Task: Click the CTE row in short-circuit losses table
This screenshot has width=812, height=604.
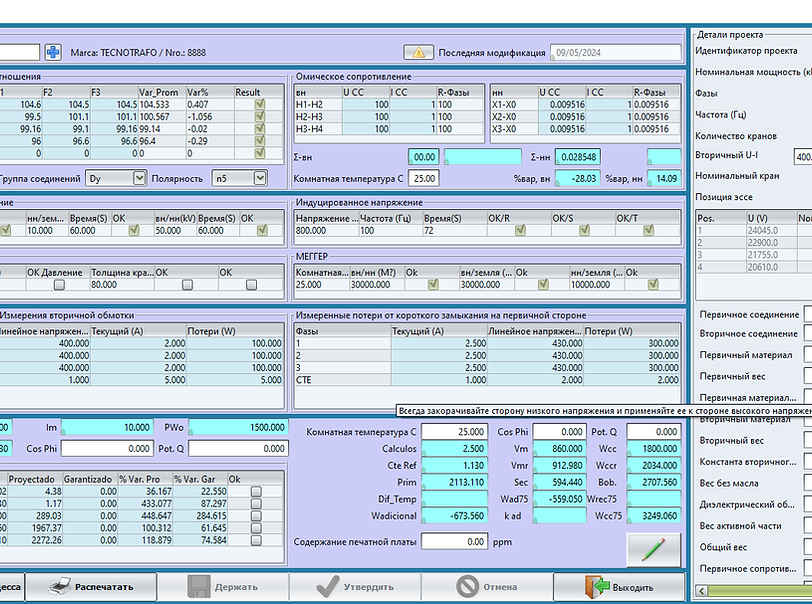Action: coord(487,380)
